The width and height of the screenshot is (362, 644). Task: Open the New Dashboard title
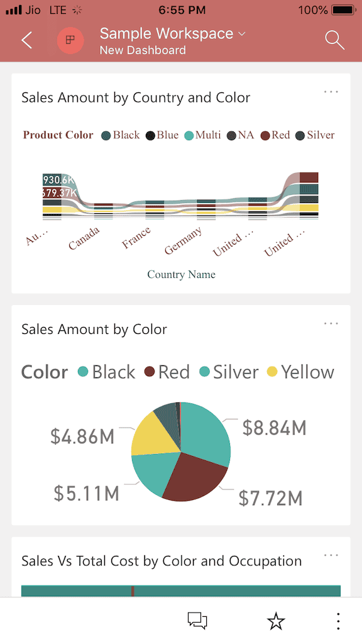point(143,50)
